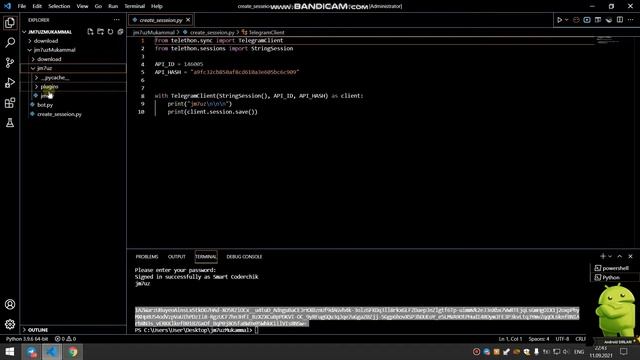This screenshot has width=640, height=360.
Task: Open the Go menu
Action: [98, 6]
